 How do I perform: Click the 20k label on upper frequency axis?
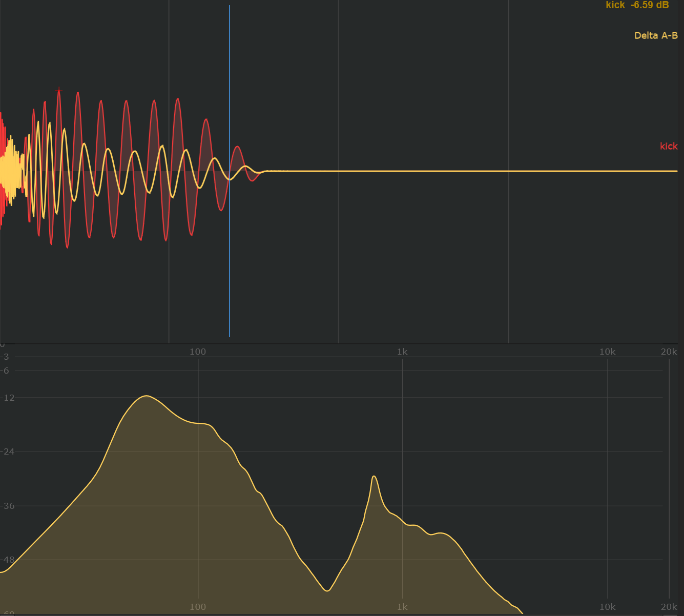pos(669,352)
